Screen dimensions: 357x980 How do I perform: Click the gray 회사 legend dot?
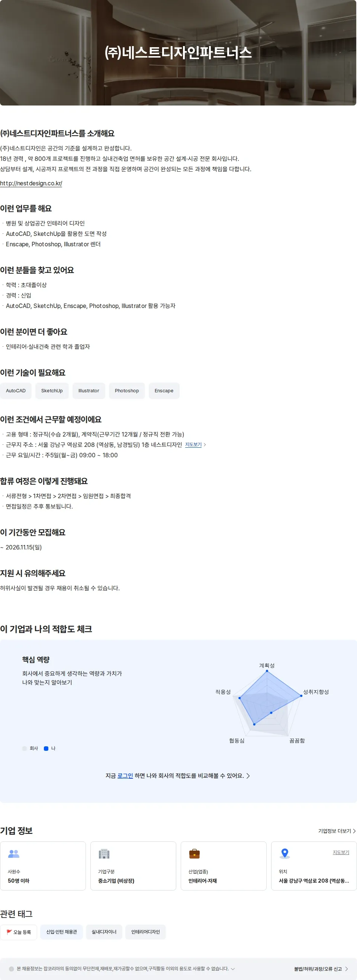(x=25, y=748)
